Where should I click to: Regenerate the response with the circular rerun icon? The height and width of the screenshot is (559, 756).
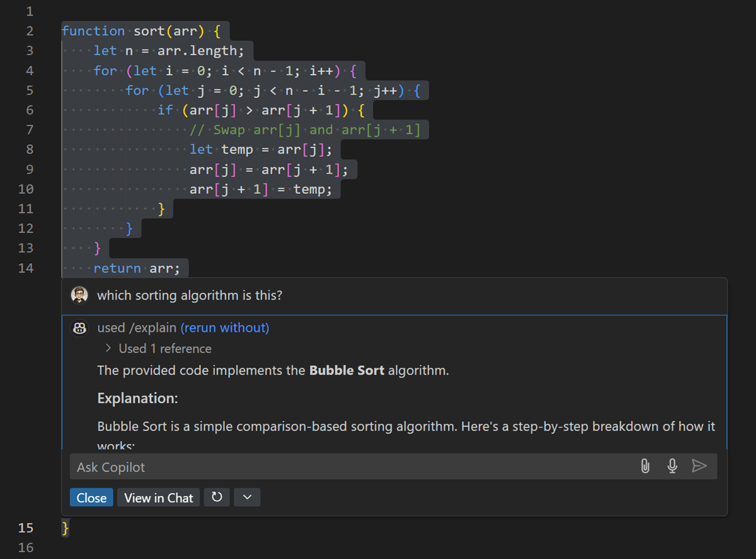tap(217, 497)
